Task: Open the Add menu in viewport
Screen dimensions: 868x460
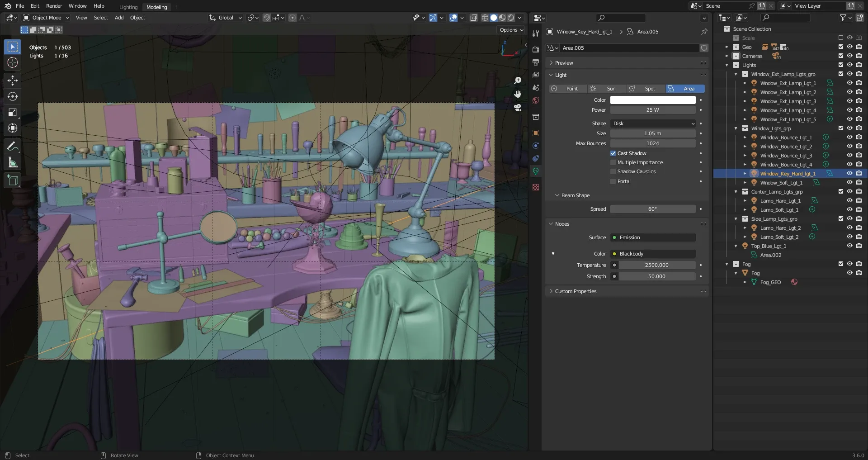Action: pos(119,18)
